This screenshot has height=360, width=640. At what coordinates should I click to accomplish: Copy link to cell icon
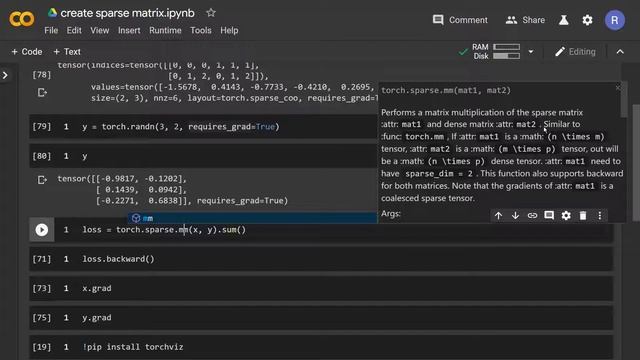point(532,216)
